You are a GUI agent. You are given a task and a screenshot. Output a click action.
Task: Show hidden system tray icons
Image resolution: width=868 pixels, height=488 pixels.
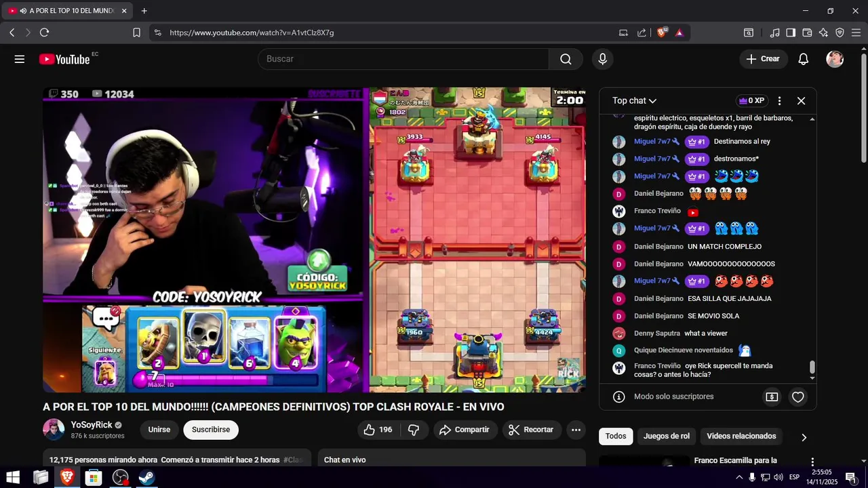[739, 477]
